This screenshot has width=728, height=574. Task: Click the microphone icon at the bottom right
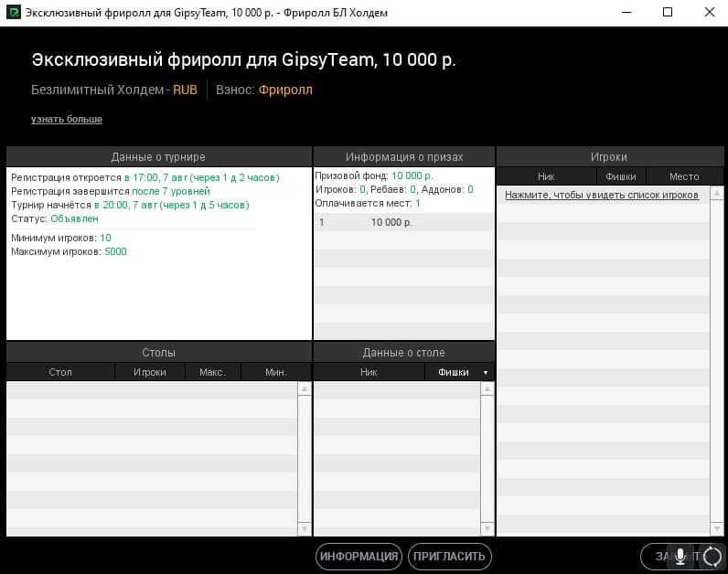pyautogui.click(x=680, y=556)
